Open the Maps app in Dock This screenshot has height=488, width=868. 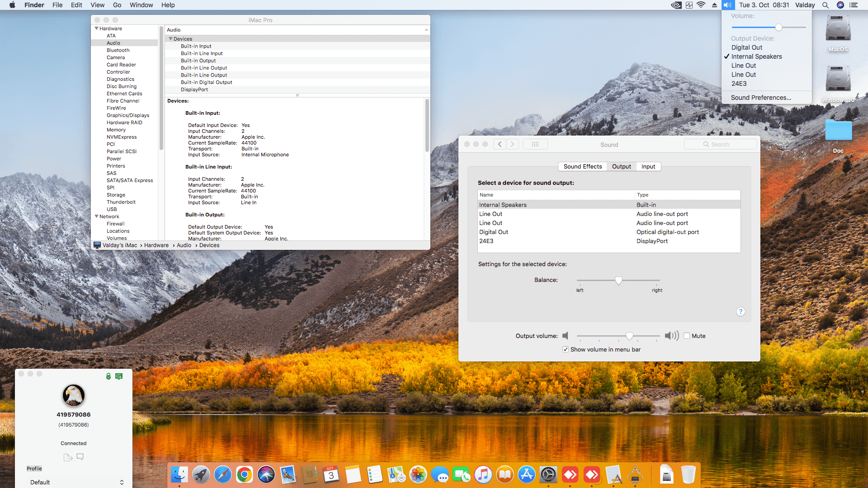(x=396, y=475)
